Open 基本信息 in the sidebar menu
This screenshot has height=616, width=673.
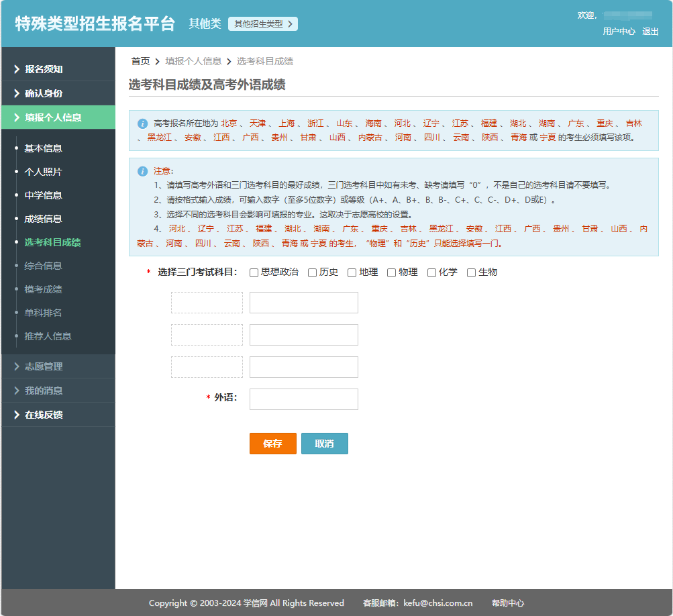coord(43,148)
